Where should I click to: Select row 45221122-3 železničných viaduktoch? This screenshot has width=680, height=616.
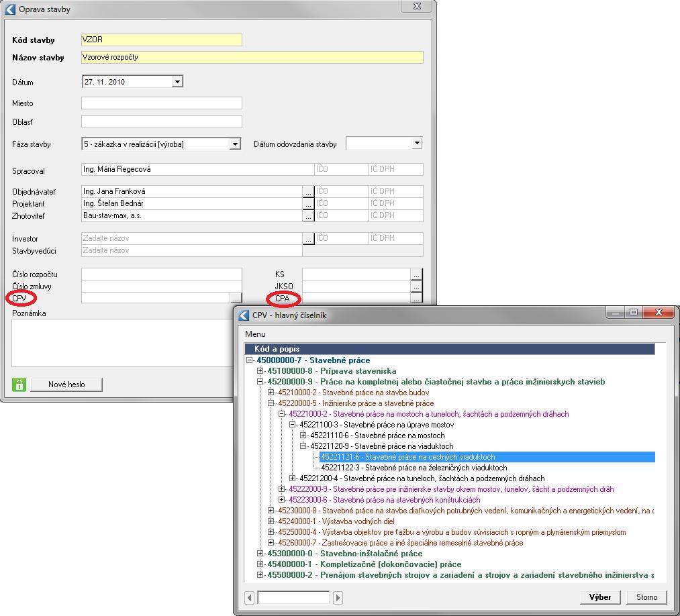(414, 468)
